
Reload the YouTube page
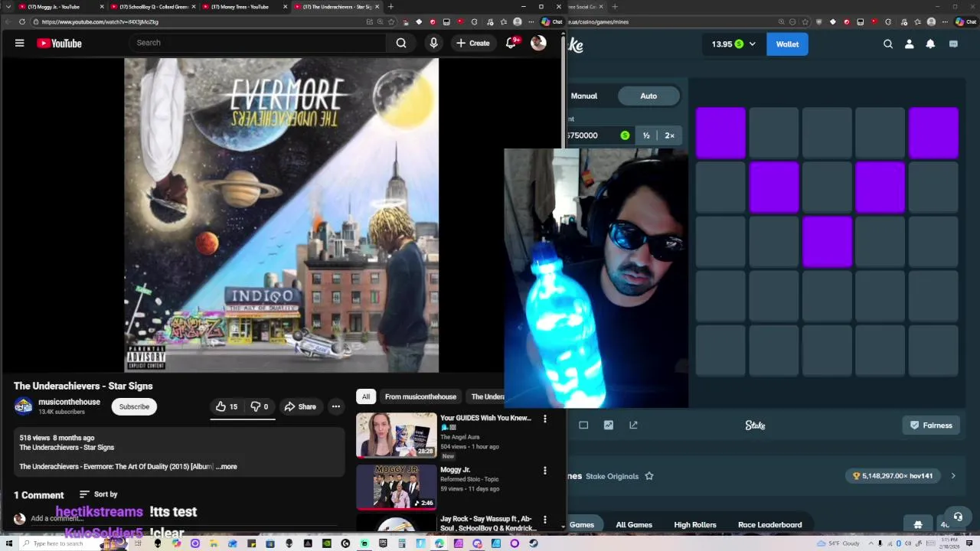(x=22, y=21)
